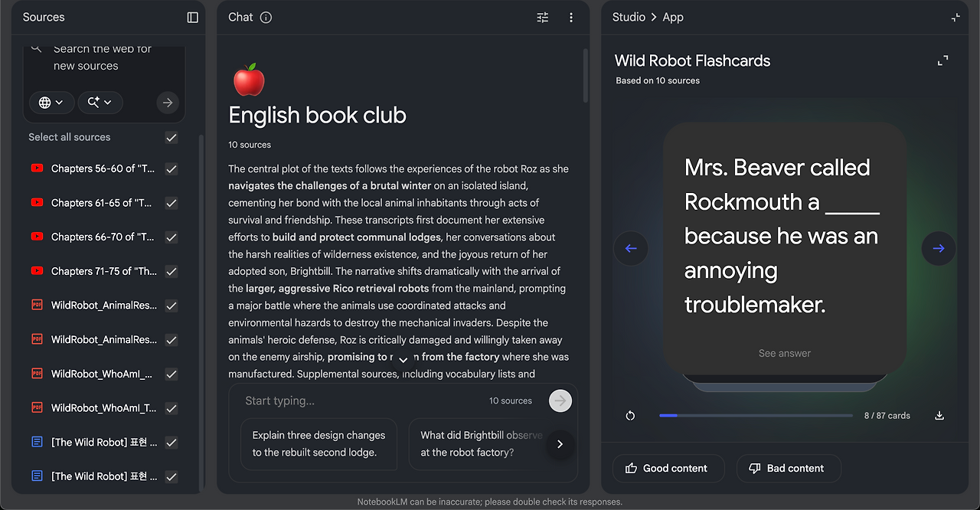Focus the Search the web for new sources field

103,57
